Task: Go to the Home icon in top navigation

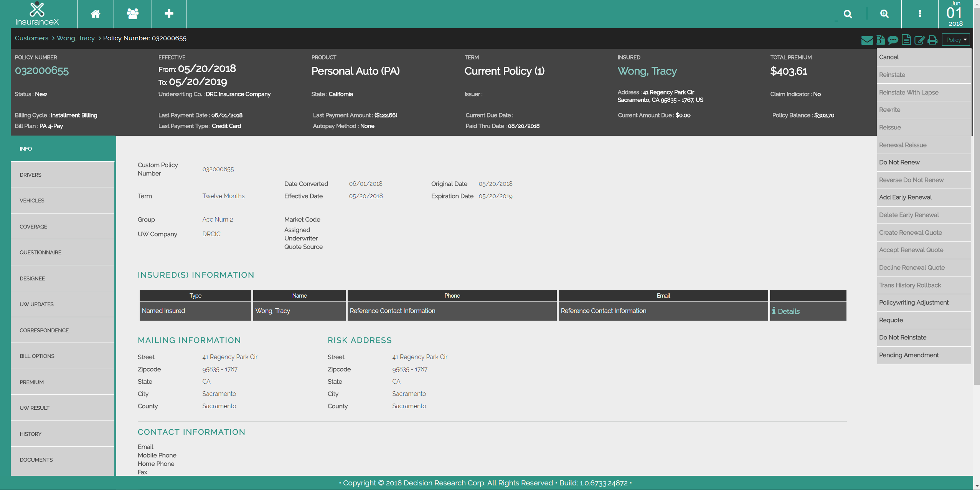Action: click(95, 13)
